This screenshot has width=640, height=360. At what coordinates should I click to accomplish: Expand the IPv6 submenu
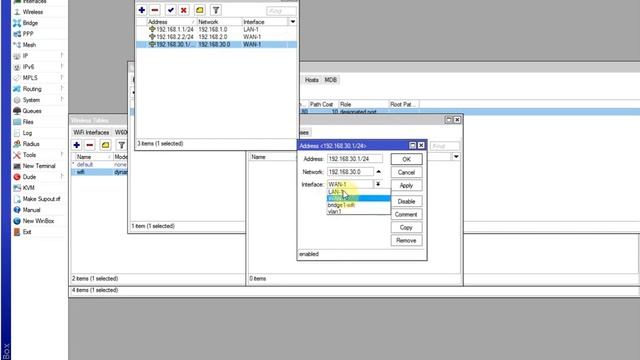62,67
